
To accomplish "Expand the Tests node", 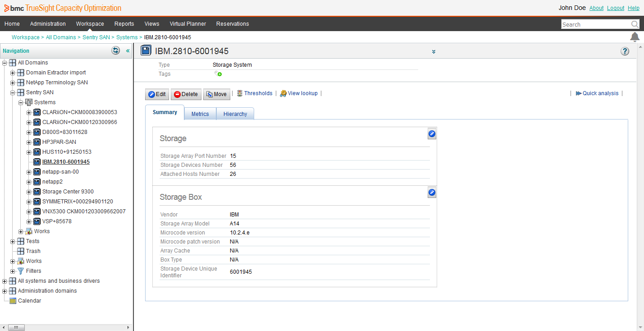I will [x=13, y=241].
